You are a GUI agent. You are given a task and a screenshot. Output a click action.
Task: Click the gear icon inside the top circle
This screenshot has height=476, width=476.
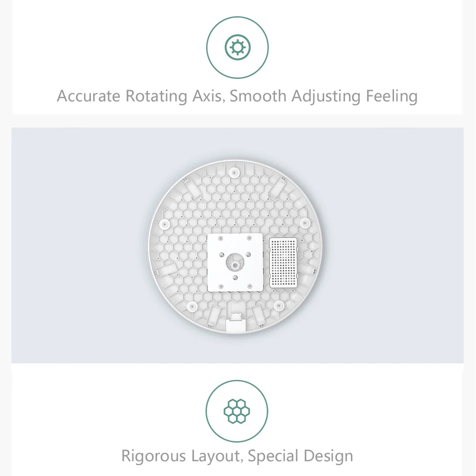(238, 47)
